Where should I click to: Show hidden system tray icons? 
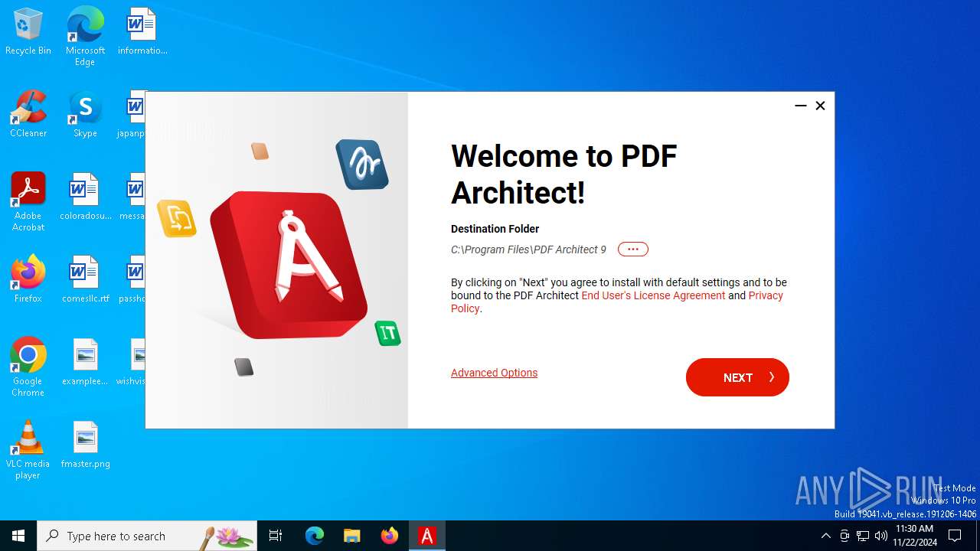click(825, 536)
